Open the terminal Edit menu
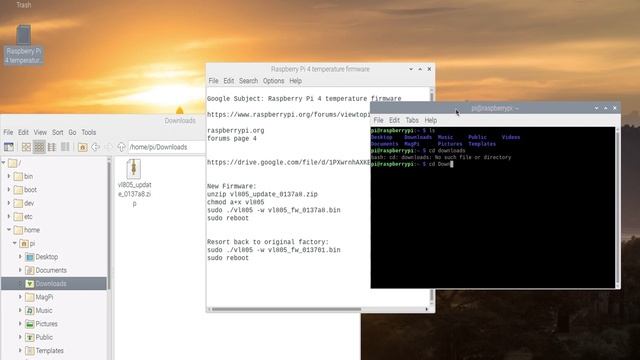Viewport: 640px width, 360px height. click(394, 120)
